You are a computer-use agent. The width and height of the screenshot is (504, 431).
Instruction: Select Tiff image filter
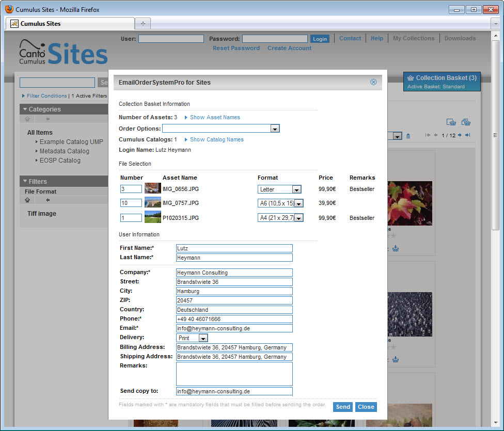[x=42, y=213]
